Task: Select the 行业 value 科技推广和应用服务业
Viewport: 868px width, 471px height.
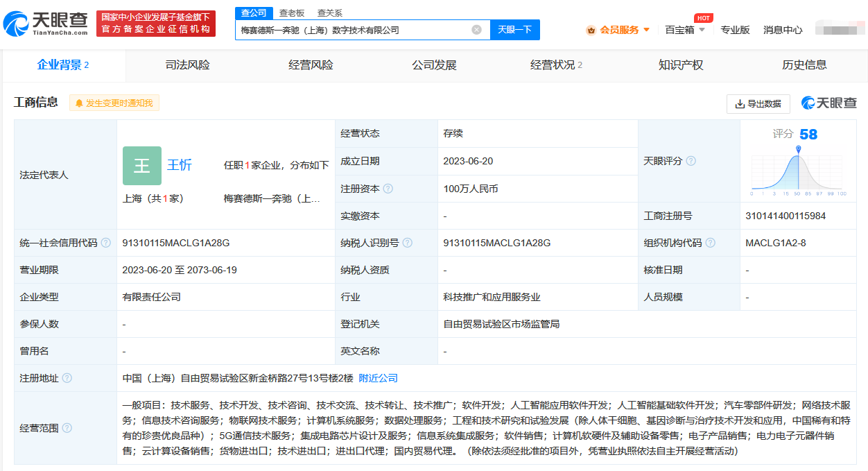Action: click(492, 297)
